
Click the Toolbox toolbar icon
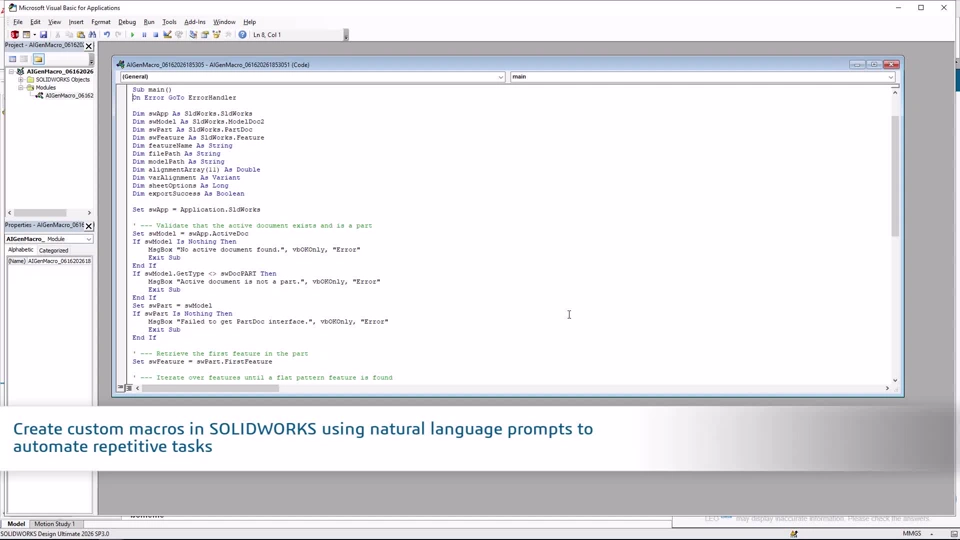(228, 35)
